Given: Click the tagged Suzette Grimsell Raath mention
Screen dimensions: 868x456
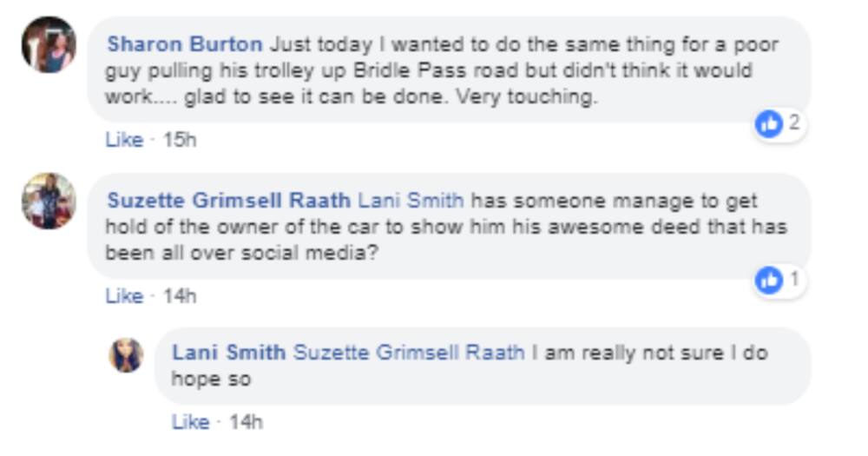Looking at the screenshot, I should coord(409,353).
